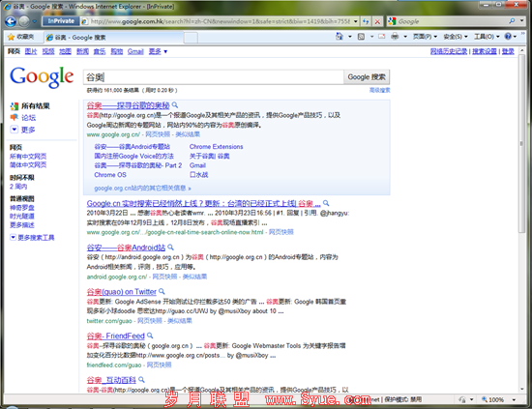Click magnifier icon beside the Twitter result

[162, 291]
